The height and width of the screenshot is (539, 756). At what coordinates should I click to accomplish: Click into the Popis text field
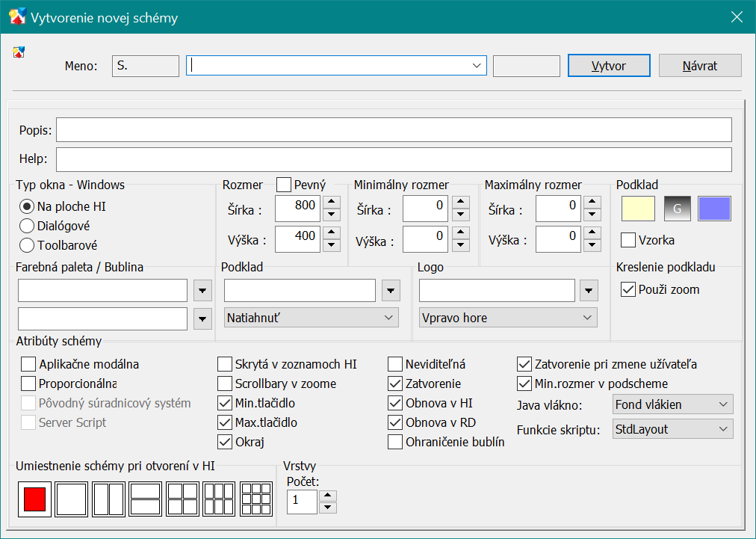[394, 130]
